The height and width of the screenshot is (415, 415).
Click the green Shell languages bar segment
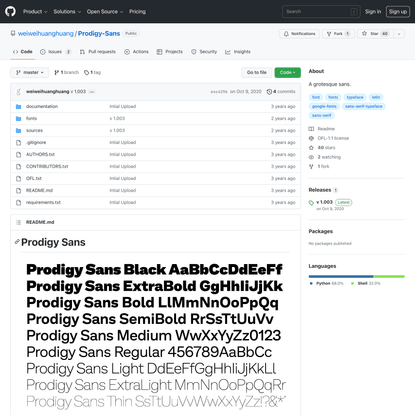(x=389, y=276)
